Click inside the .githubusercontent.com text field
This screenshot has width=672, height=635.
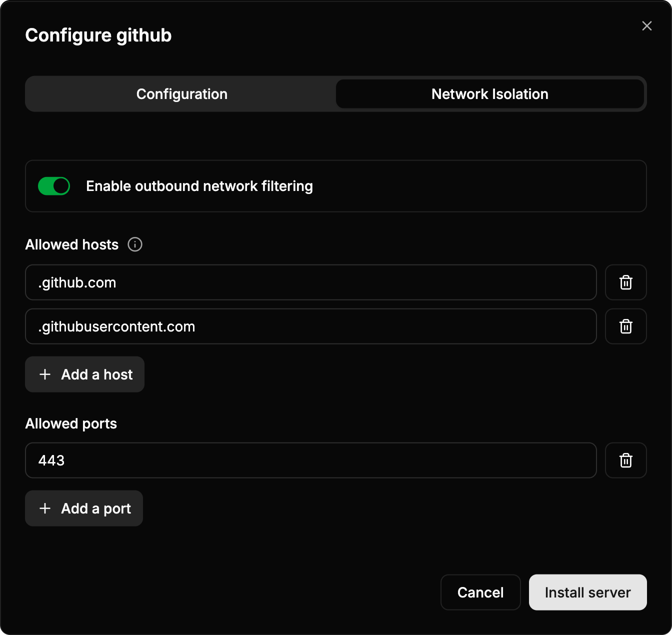(311, 326)
